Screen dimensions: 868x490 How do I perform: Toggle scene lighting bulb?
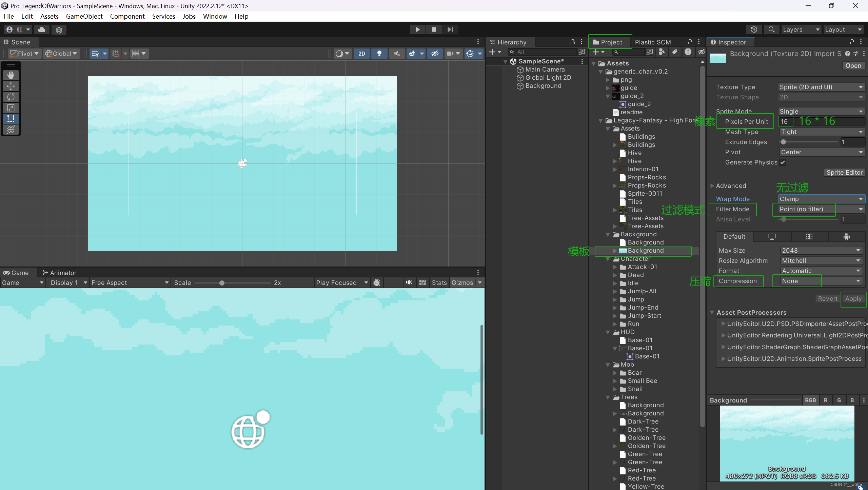[x=379, y=54]
